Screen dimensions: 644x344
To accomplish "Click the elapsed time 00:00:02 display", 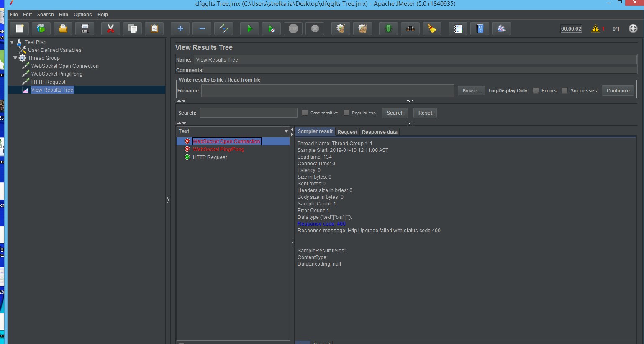I will pos(571,29).
